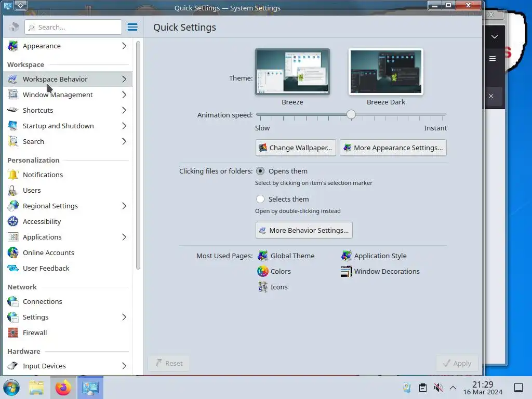Viewport: 532px width, 399px height.
Task: Open the Accessibility settings entry
Action: [x=68, y=221]
